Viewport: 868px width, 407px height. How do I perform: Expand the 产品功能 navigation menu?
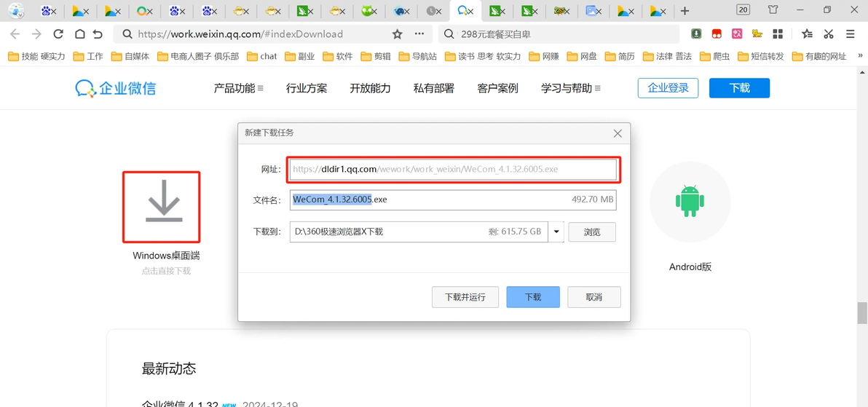pos(239,88)
